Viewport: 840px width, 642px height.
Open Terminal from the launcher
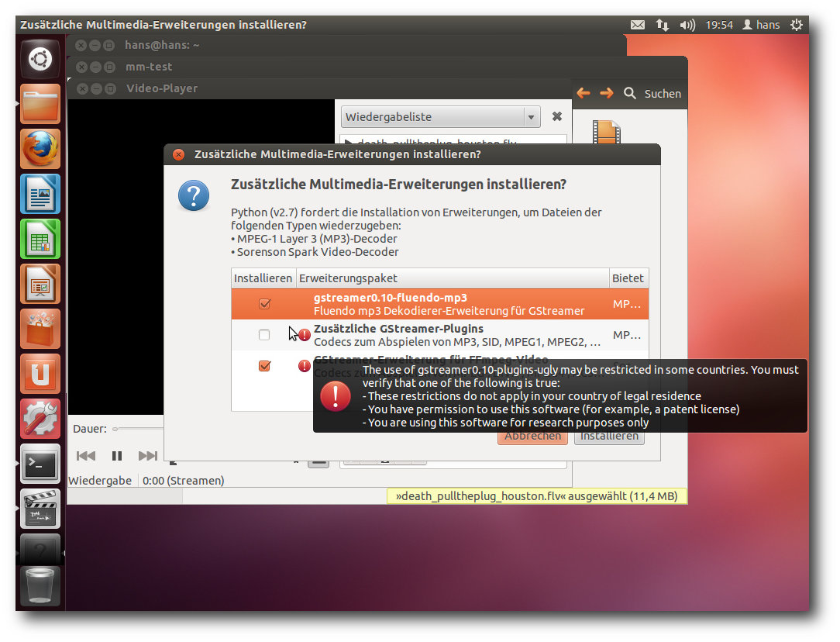[40, 464]
